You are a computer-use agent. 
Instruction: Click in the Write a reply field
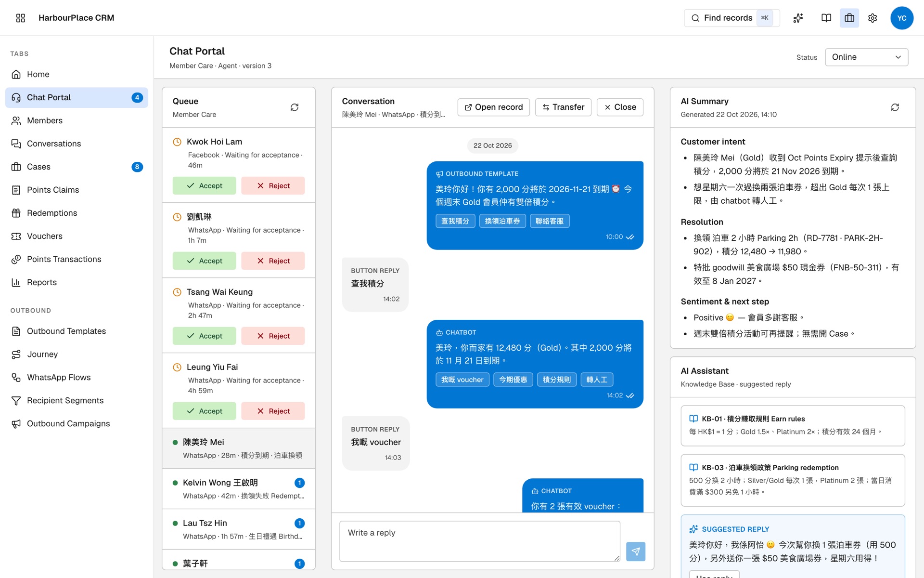tap(480, 541)
